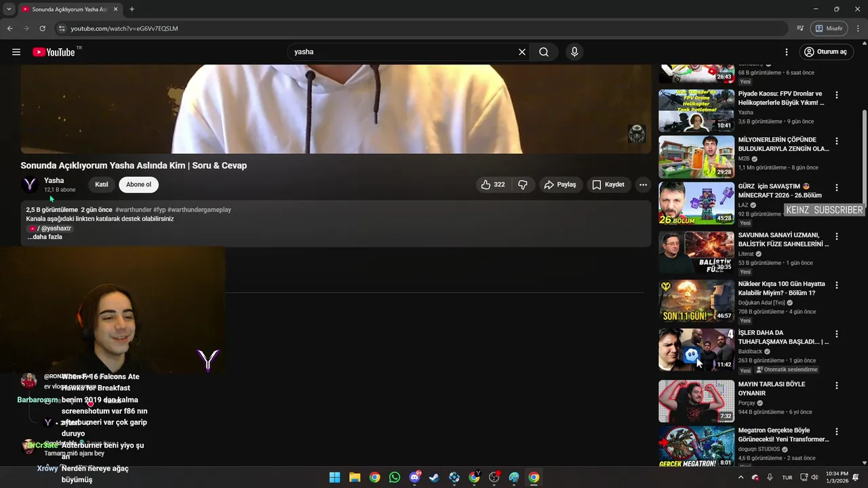Open Chrome's three-dot menu
The image size is (868, 488).
click(856, 28)
